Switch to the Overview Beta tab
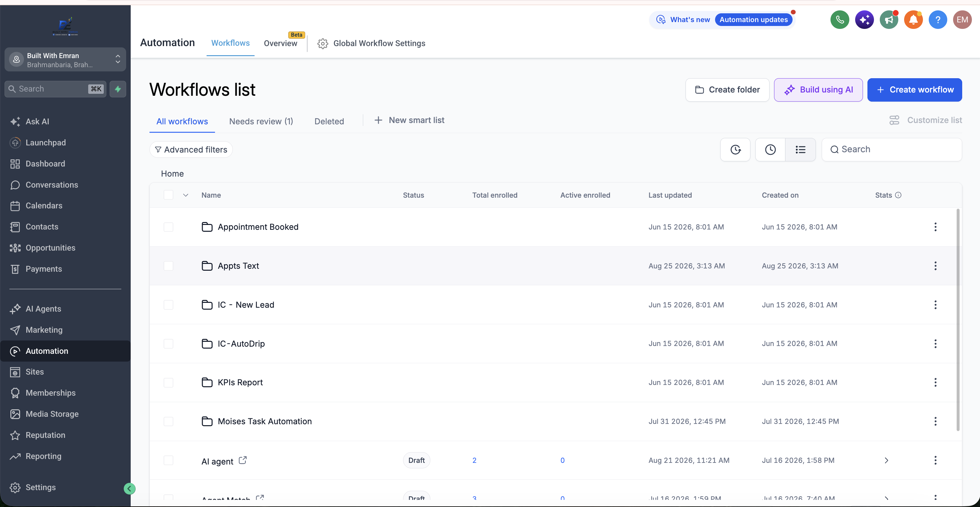This screenshot has width=980, height=507. click(x=281, y=43)
